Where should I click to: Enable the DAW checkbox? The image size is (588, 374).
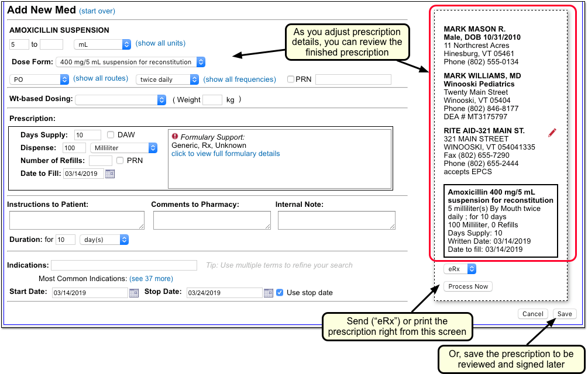pos(110,135)
